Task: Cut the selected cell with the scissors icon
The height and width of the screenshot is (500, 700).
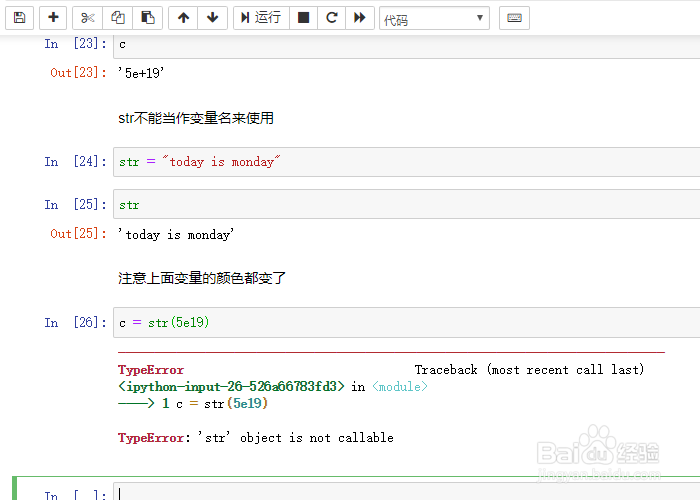Action: pyautogui.click(x=88, y=18)
